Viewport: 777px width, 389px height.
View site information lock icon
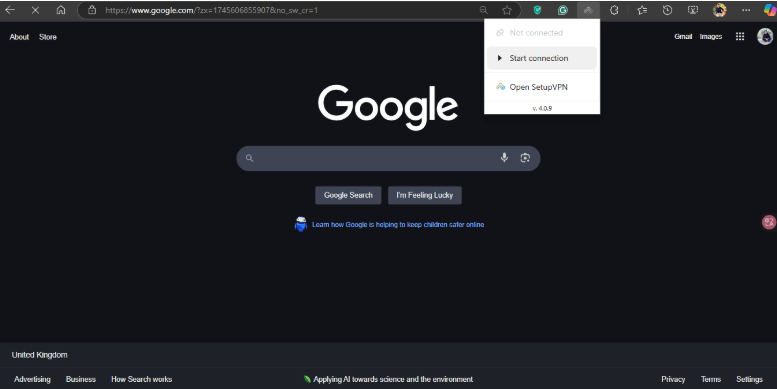pyautogui.click(x=92, y=10)
